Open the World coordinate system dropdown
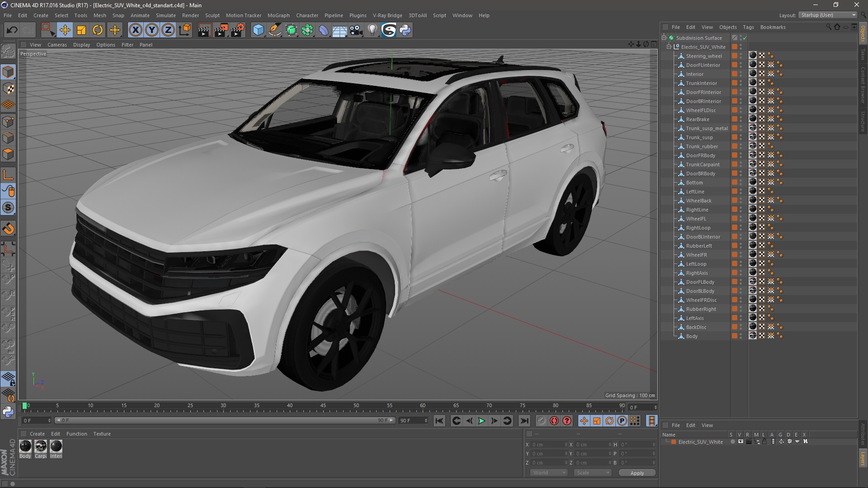 click(x=548, y=473)
